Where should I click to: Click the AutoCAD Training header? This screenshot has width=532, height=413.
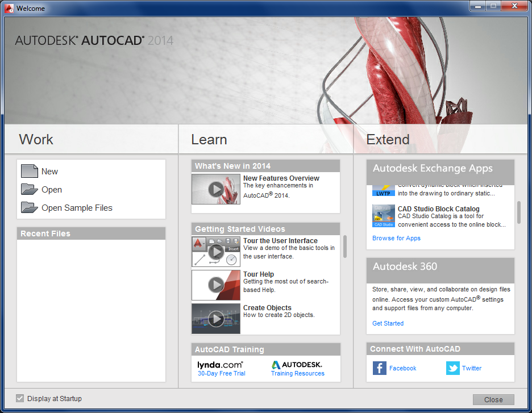265,349
